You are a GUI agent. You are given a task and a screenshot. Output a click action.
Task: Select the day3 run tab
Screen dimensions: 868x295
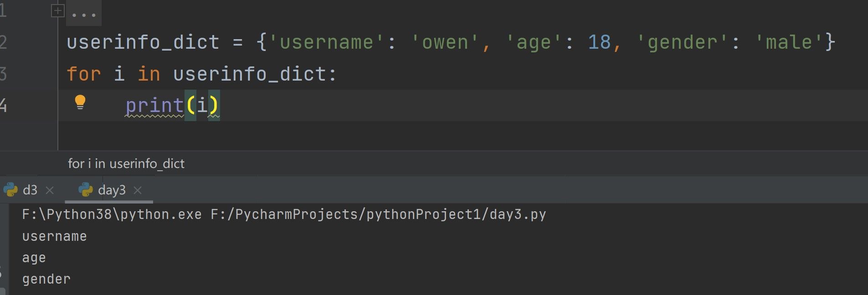click(x=112, y=190)
